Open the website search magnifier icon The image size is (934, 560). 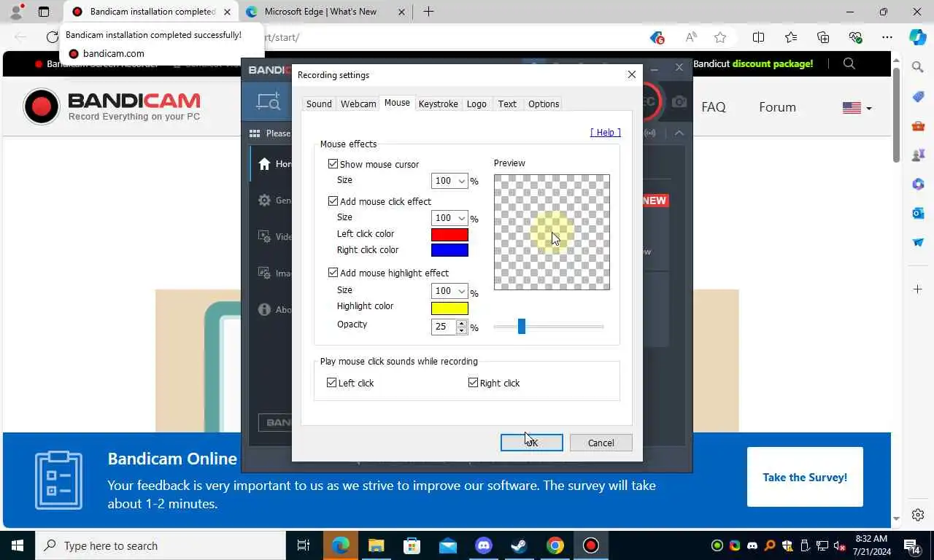[x=849, y=63]
